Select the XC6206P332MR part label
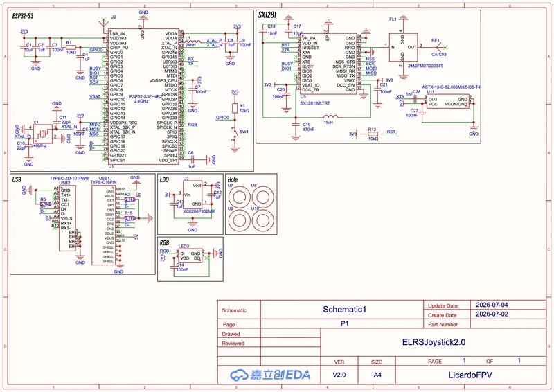The image size is (554, 392). pos(199,211)
